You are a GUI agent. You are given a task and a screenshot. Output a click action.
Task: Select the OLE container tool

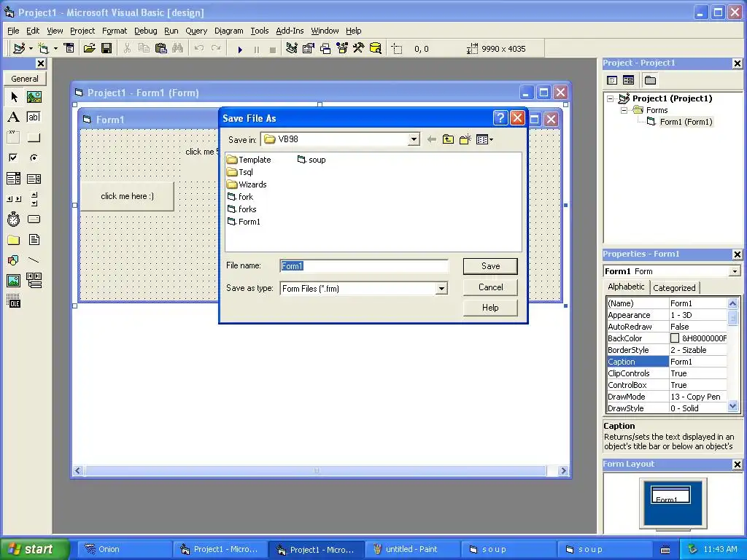coord(14,301)
